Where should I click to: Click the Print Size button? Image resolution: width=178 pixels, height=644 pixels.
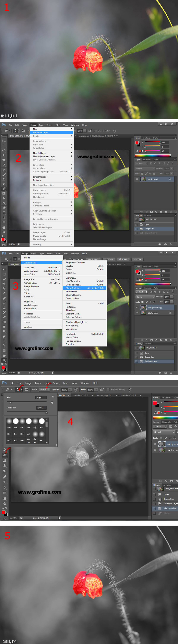(137, 259)
